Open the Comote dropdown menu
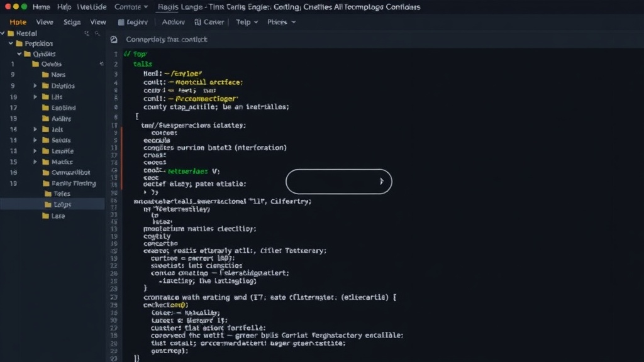644x362 pixels. coord(131,7)
